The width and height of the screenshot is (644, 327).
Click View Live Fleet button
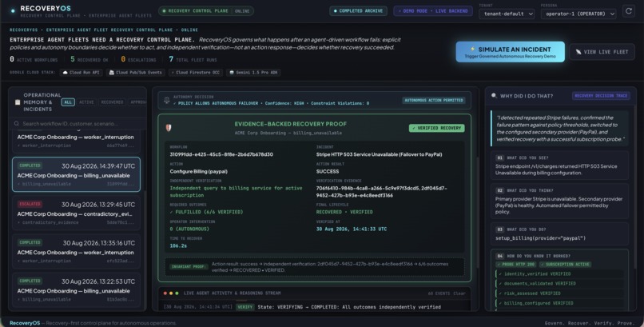(602, 52)
